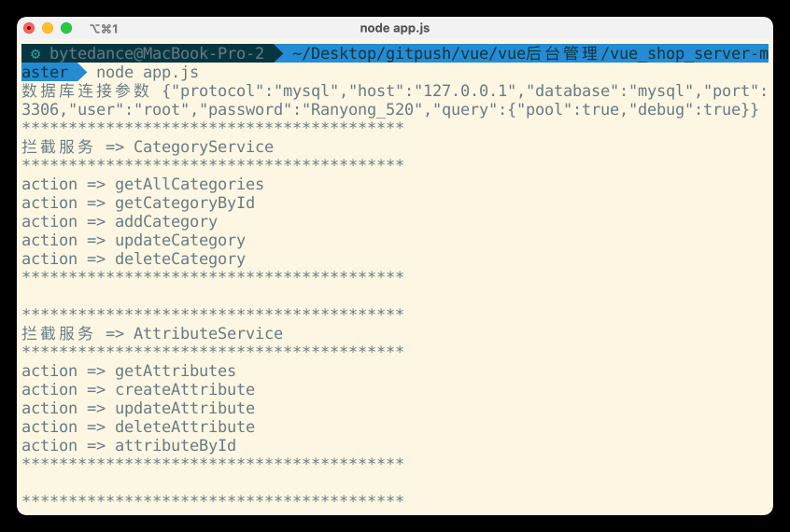This screenshot has width=790, height=532.
Task: Click the ⌥⌘1 shortcut indicator in title bar
Action: pyautogui.click(x=104, y=29)
